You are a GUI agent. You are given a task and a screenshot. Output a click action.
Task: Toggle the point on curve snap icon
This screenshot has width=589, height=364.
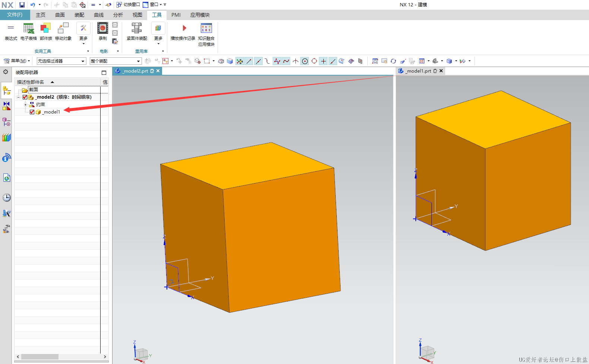[x=333, y=61]
